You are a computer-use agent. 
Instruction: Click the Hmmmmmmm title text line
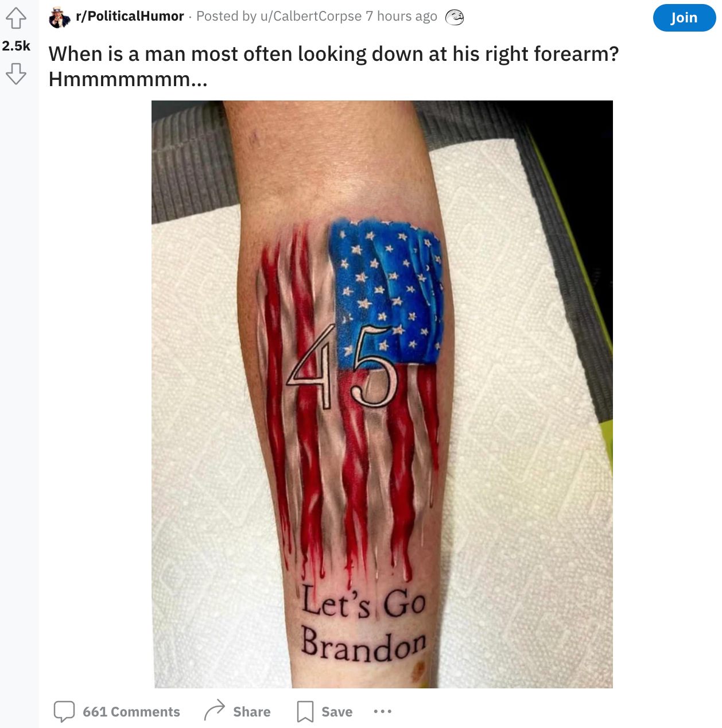128,79
